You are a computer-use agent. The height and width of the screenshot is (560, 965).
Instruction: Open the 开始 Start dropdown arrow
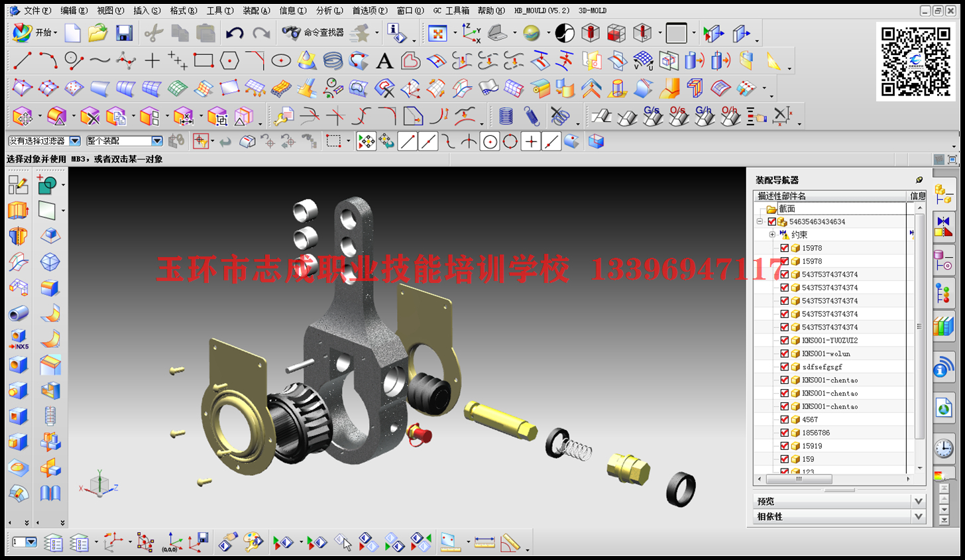55,32
